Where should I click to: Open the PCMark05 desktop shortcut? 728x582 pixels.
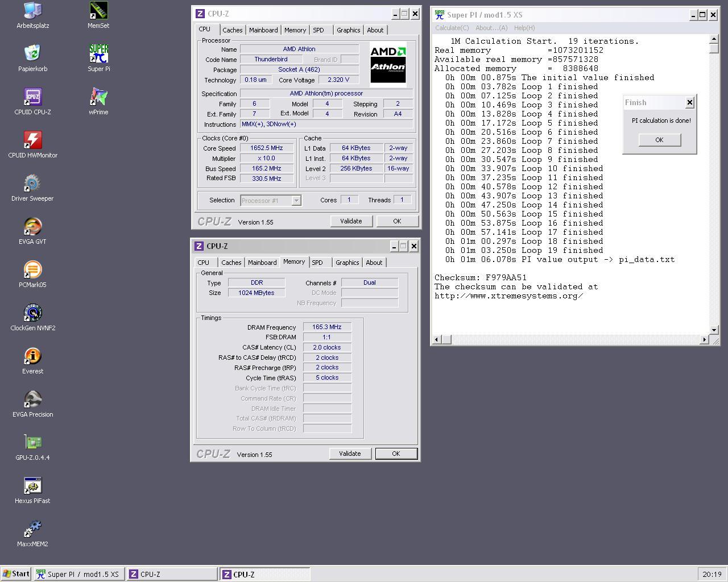point(32,274)
